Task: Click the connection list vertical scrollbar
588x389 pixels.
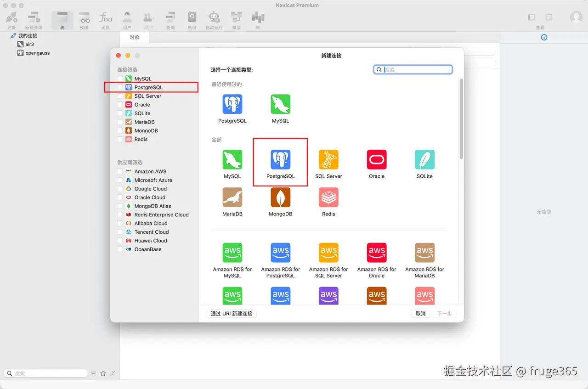Action: point(461,118)
